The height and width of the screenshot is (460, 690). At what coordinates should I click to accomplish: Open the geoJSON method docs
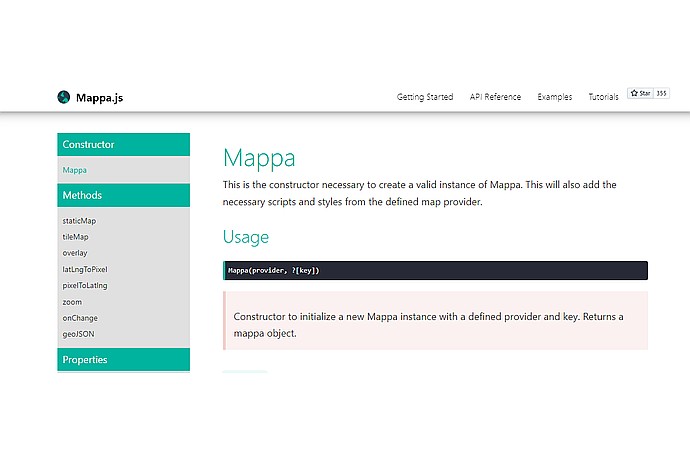(78, 334)
